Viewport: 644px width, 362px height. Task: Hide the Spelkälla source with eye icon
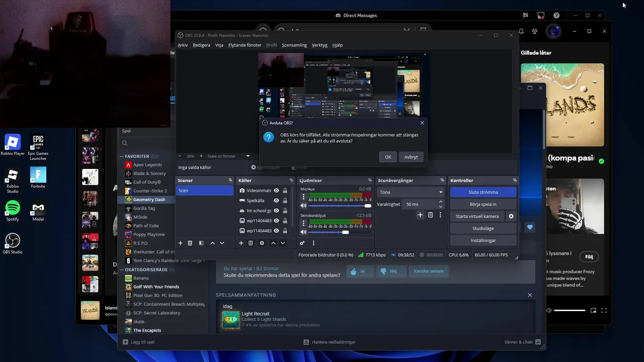click(x=276, y=201)
